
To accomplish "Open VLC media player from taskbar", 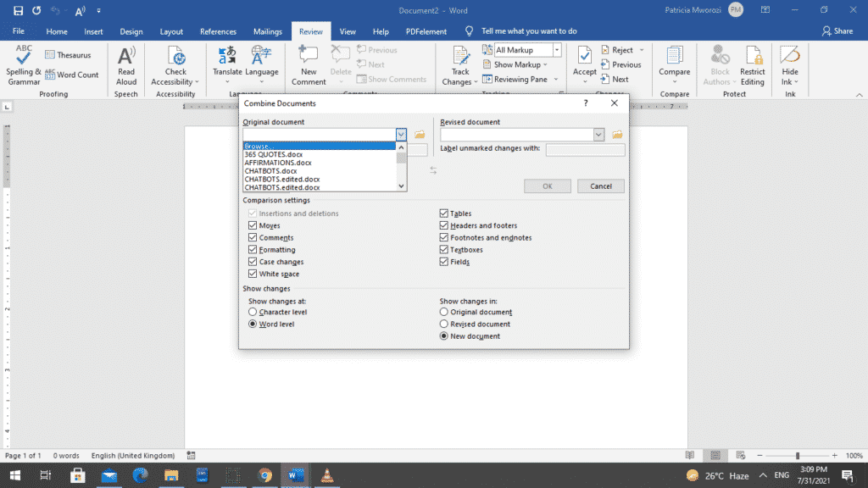I will coord(327,475).
